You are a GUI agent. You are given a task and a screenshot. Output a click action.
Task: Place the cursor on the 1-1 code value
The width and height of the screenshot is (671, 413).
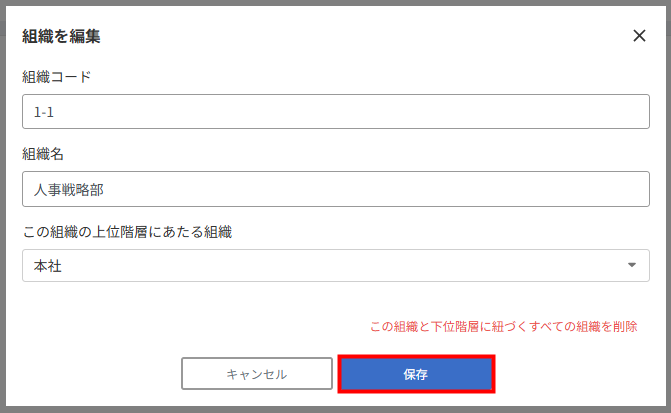[44, 112]
